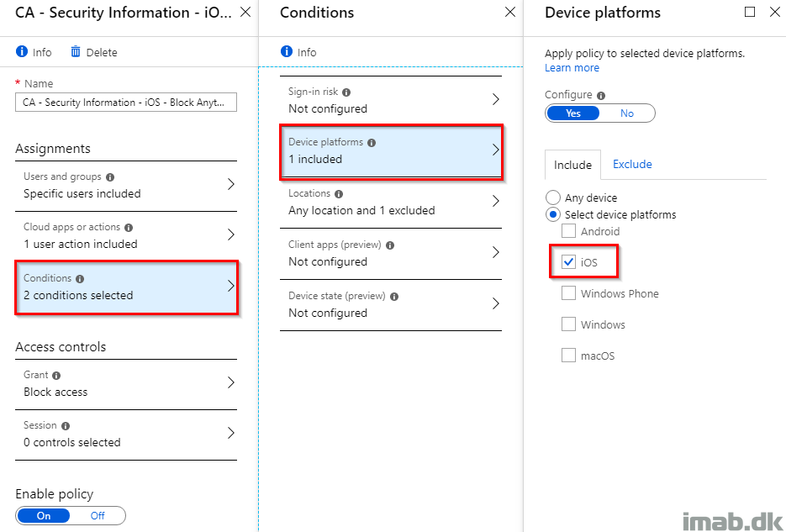Click the Info icon in the Conditions pane
The image size is (786, 532).
pyautogui.click(x=287, y=51)
